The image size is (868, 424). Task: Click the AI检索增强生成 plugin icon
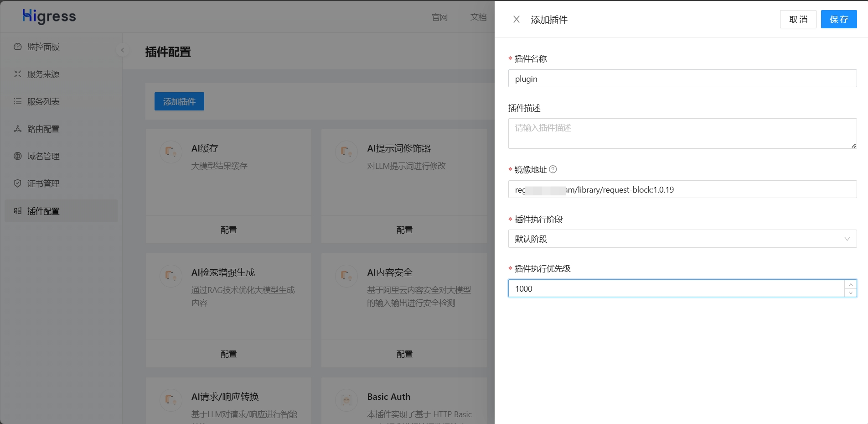point(171,276)
